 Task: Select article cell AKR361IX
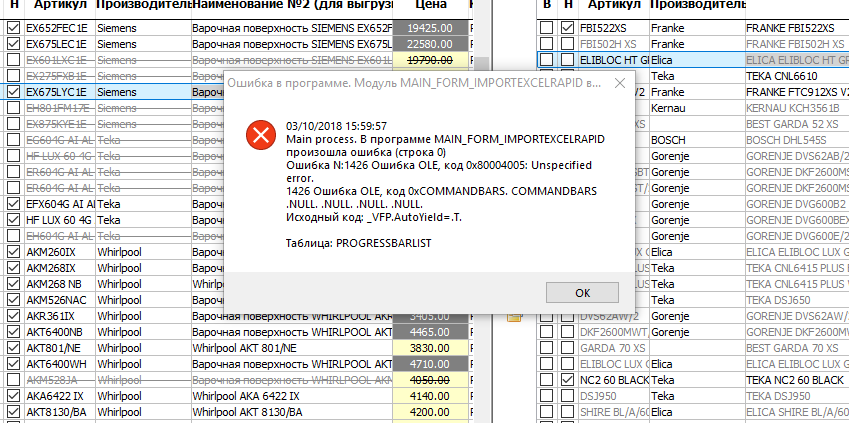click(60, 316)
